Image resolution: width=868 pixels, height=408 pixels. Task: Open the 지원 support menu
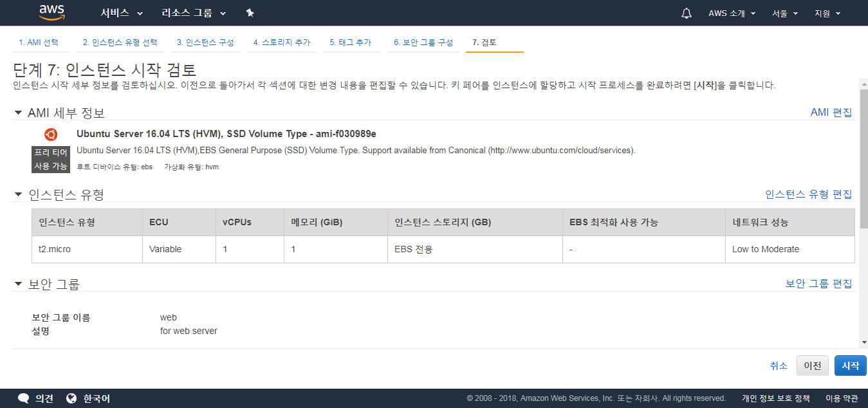point(827,13)
